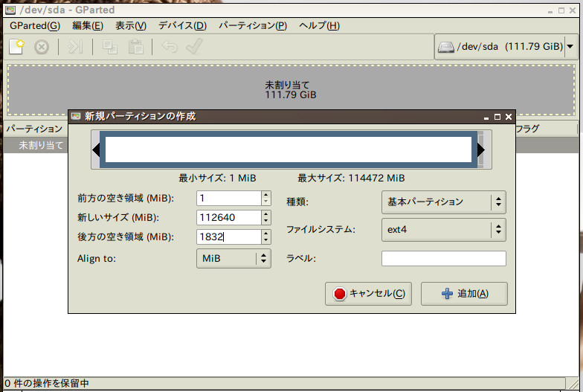
Task: Open the 編集(E) menu
Action: 88,25
